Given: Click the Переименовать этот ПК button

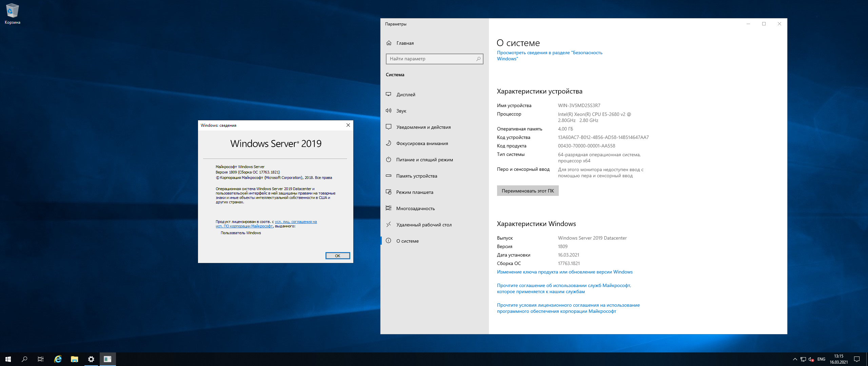Looking at the screenshot, I should coord(528,191).
